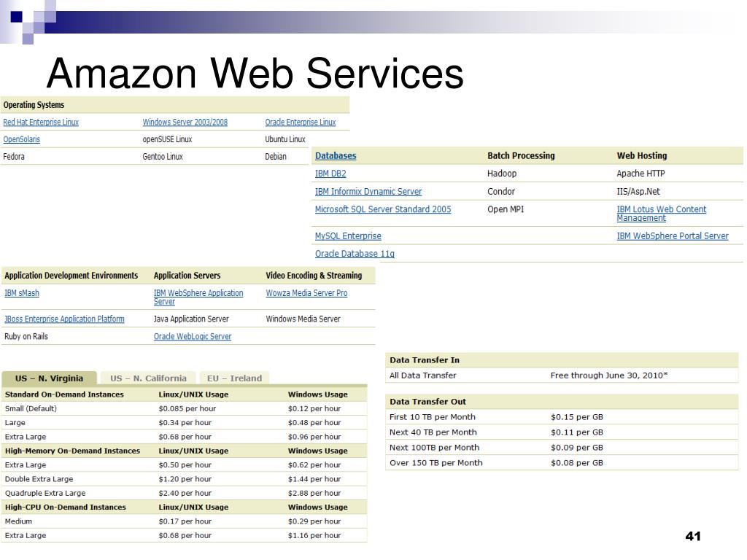
Task: Open the IBM sMash link
Action: (x=22, y=293)
